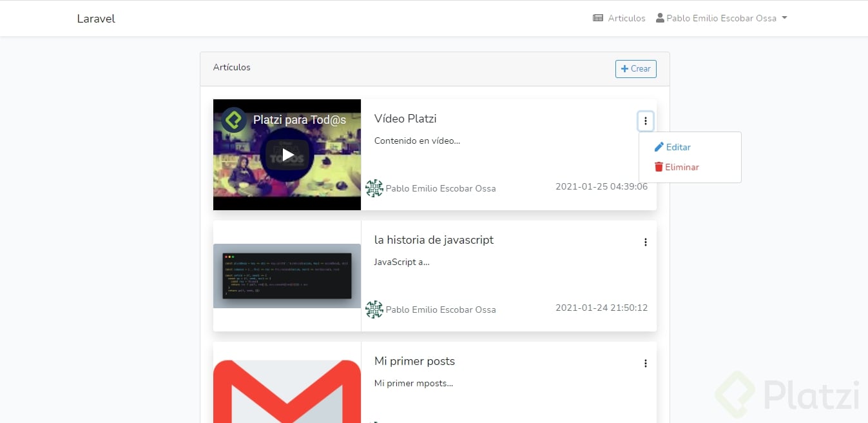Viewport: 868px width, 423px height.
Task: Click the 'Contenido en vídeo...' excerpt
Action: pyautogui.click(x=417, y=141)
